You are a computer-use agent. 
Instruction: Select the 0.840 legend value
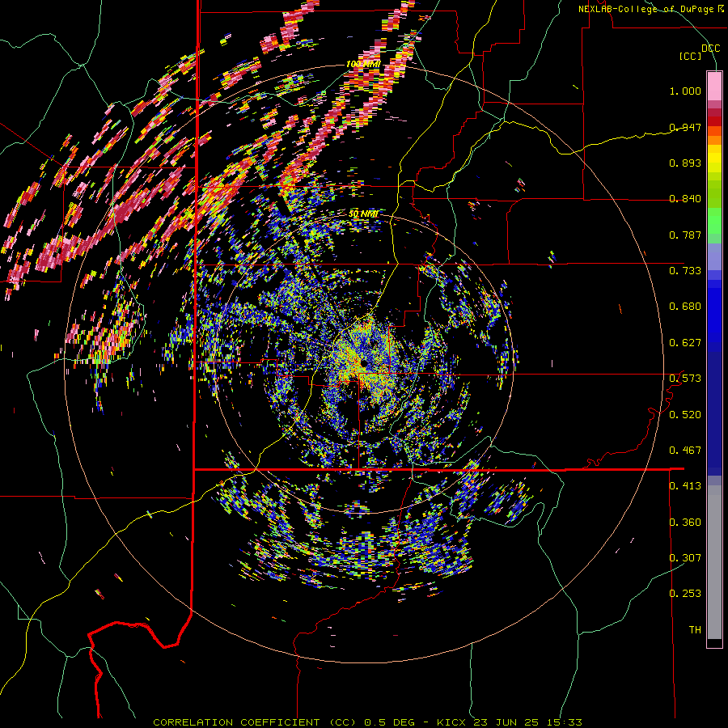coord(685,199)
